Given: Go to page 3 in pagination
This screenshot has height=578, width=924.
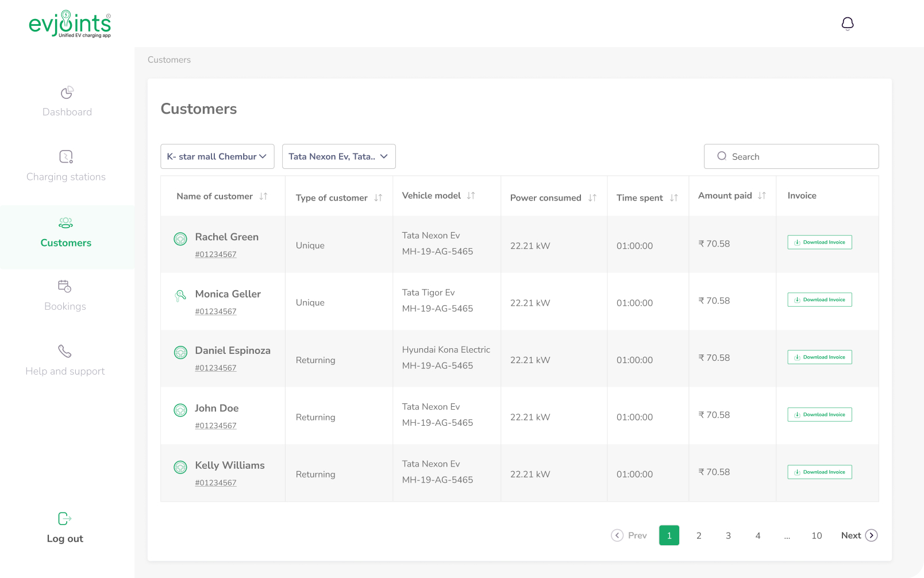Looking at the screenshot, I should (728, 535).
